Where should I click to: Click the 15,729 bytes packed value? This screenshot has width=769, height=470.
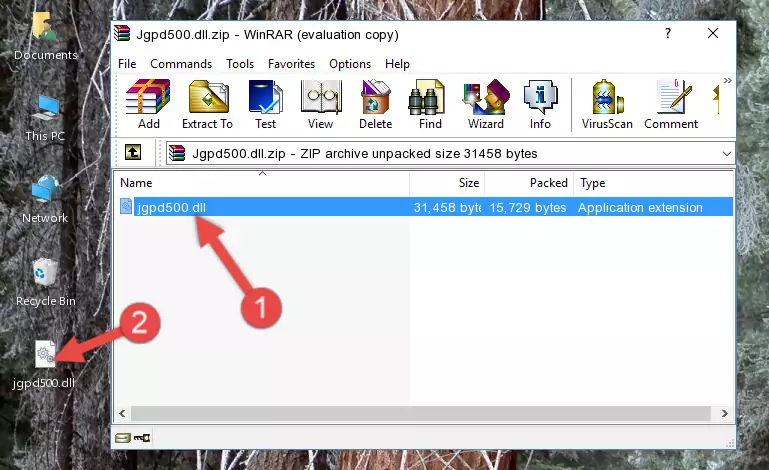pos(528,208)
